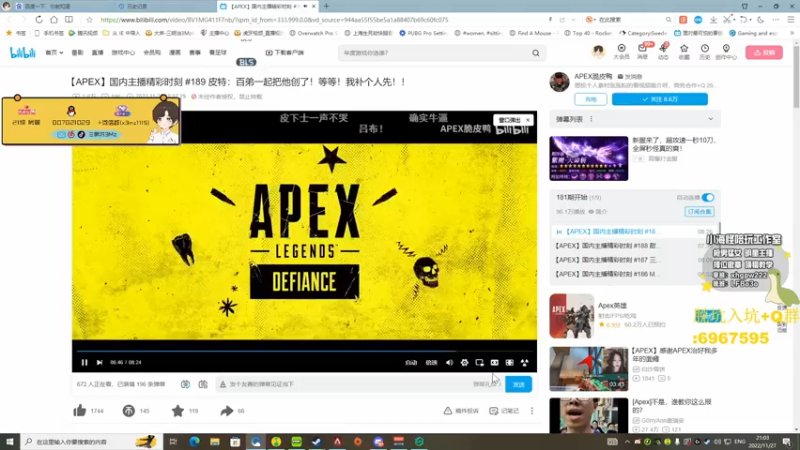
Task: Enable picture-in-picture mode in the player
Action: click(479, 362)
